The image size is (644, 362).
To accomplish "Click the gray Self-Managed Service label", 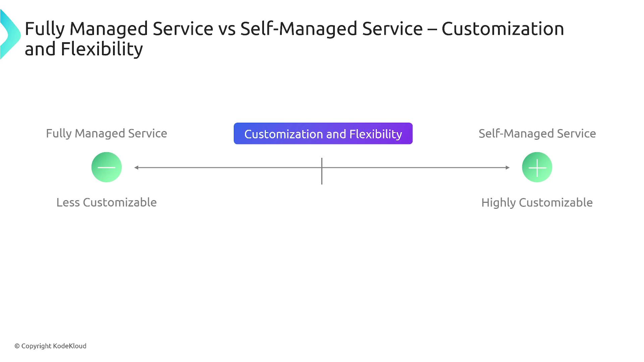I will [x=537, y=133].
